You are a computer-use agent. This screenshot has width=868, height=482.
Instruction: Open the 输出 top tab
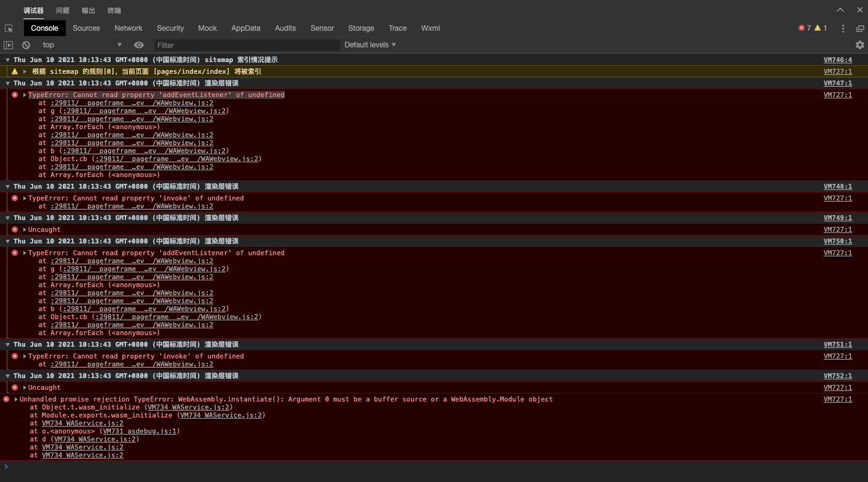click(x=89, y=10)
